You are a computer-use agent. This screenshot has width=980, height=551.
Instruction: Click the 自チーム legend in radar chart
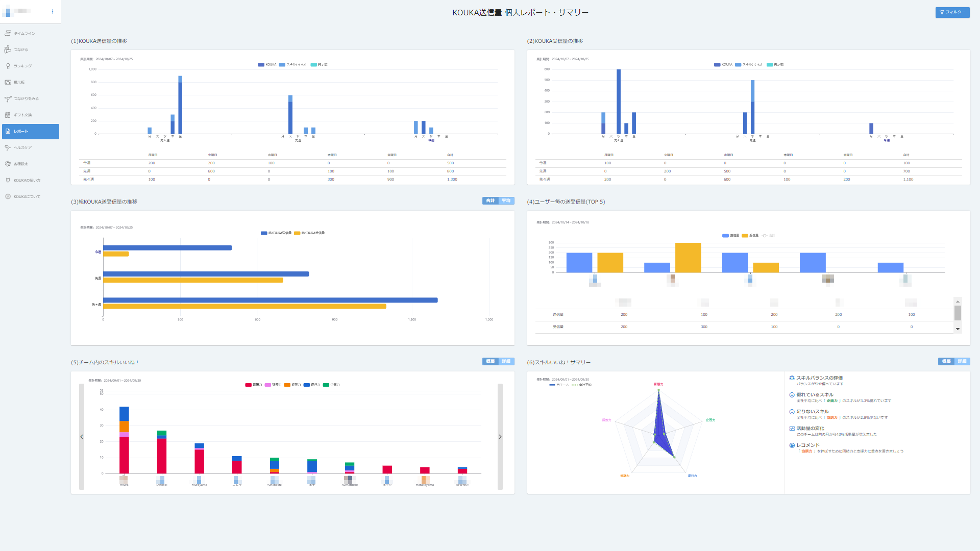tap(559, 385)
